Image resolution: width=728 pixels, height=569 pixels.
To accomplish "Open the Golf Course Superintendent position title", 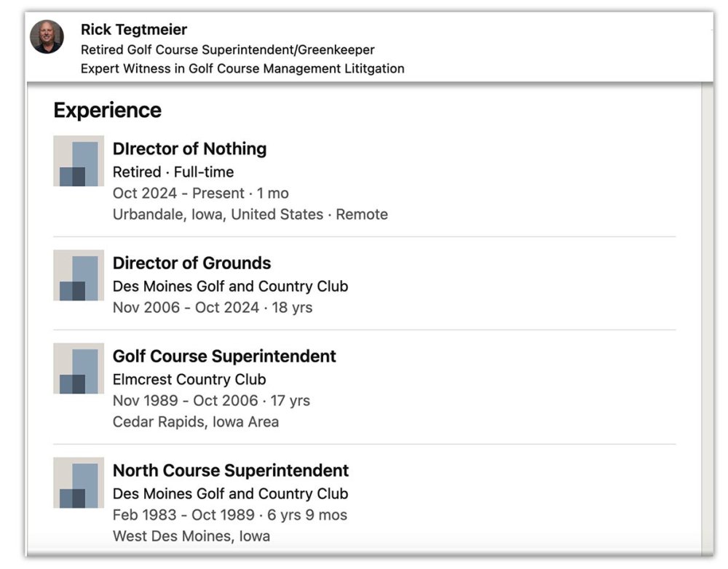I will [x=224, y=356].
